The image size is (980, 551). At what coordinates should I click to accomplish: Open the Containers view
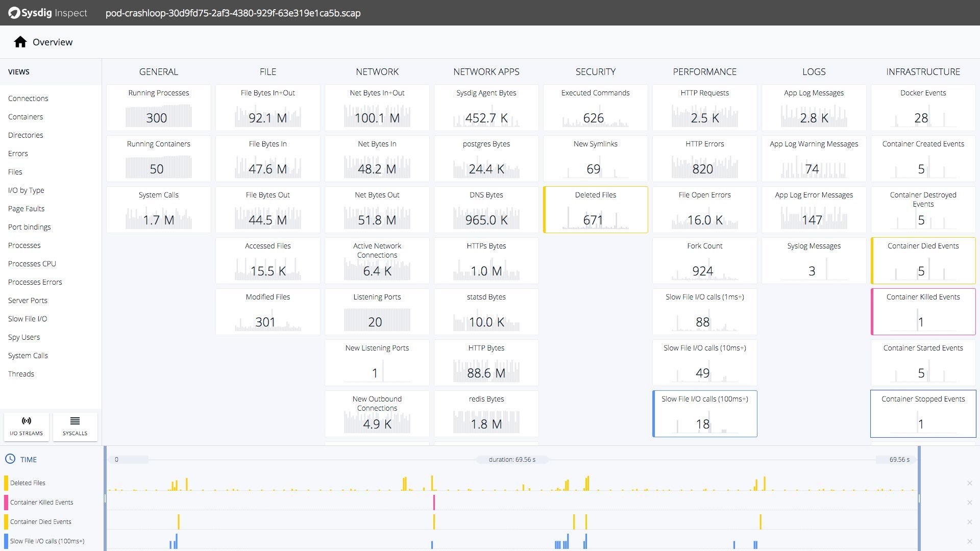[26, 117]
